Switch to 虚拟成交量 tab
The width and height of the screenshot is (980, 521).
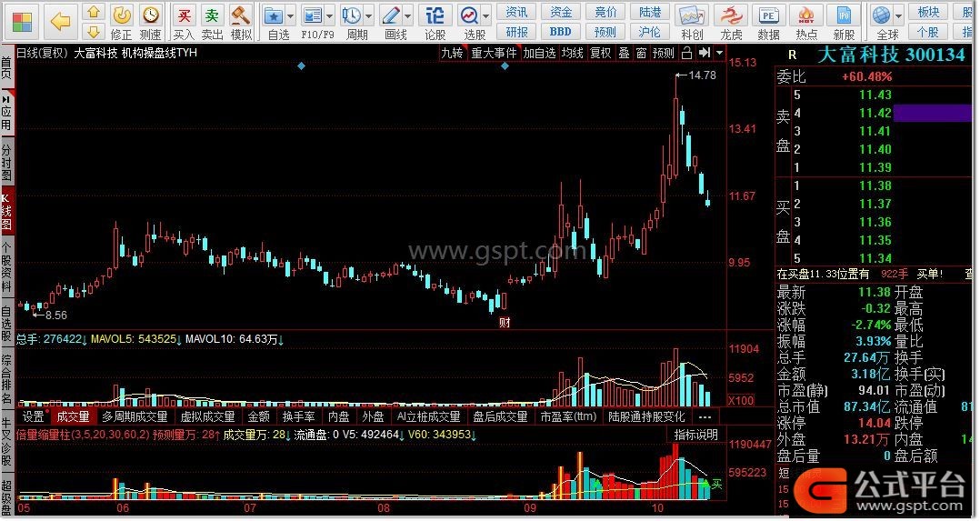[207, 416]
